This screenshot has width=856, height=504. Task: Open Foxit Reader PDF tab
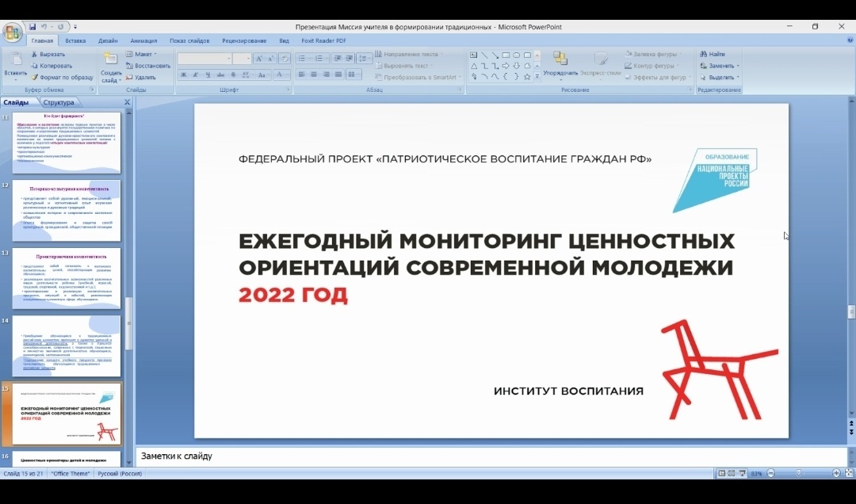click(323, 40)
